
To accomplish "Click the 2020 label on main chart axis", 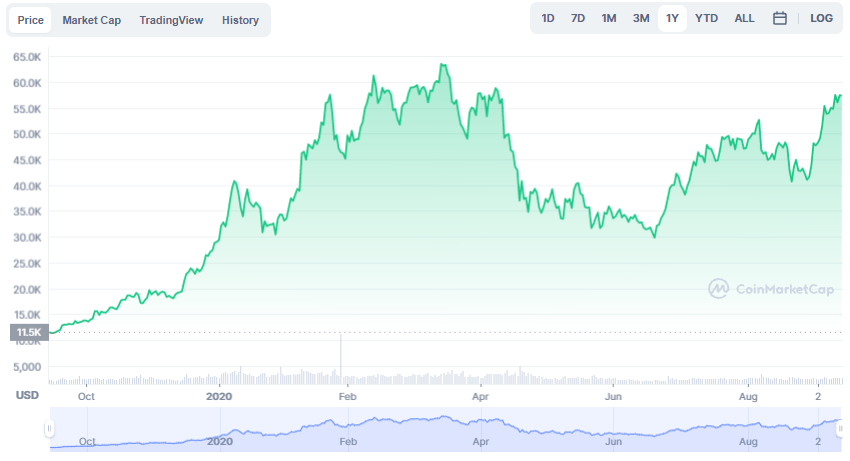I will coord(219,396).
